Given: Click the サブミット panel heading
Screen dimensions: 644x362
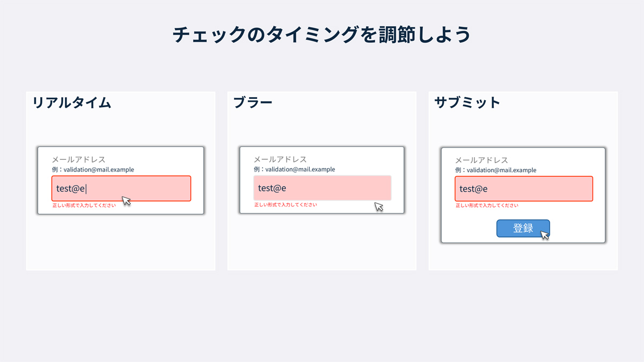Looking at the screenshot, I should pyautogui.click(x=467, y=102).
